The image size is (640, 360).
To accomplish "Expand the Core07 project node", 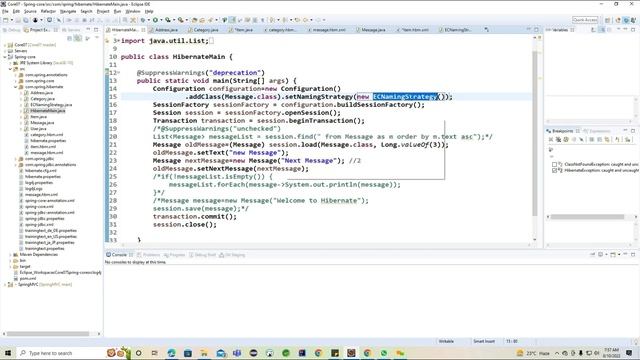I will coord(5,45).
